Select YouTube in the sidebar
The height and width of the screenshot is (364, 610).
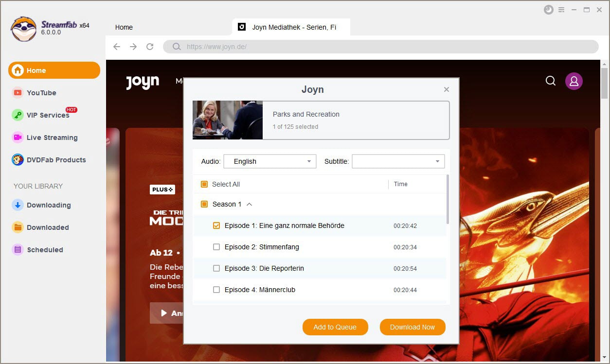click(41, 93)
